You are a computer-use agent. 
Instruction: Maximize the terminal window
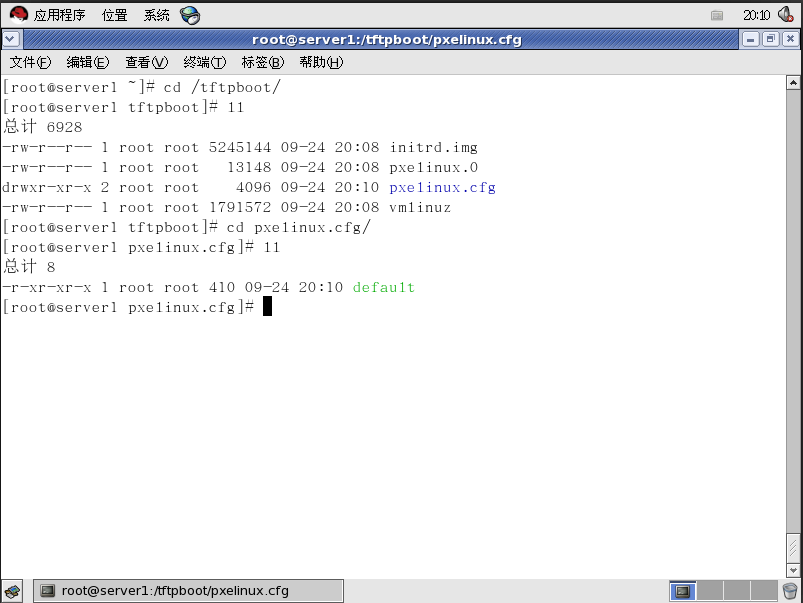point(770,39)
